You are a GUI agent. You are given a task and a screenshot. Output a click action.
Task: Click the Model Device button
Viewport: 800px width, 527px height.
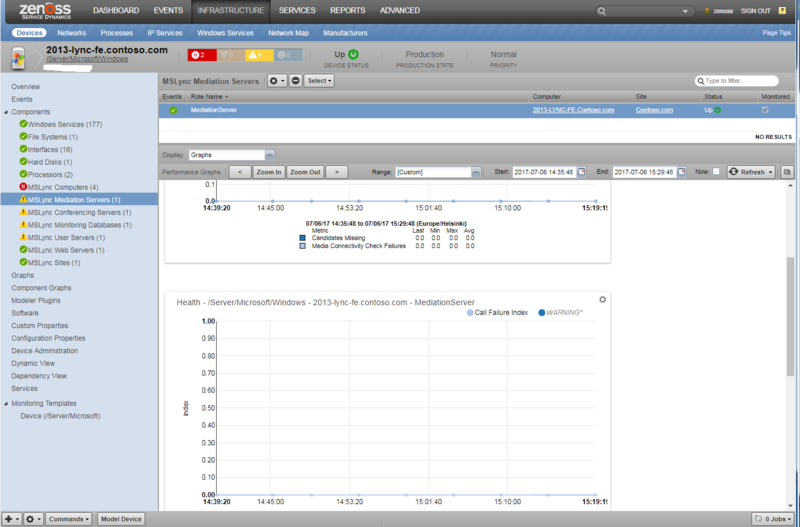(121, 519)
